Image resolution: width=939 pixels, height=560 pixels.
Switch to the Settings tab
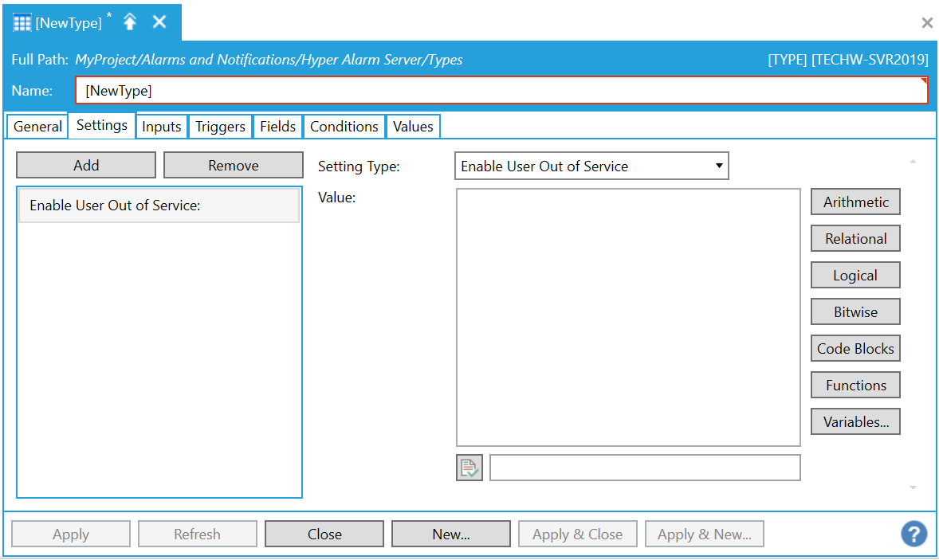pos(102,125)
